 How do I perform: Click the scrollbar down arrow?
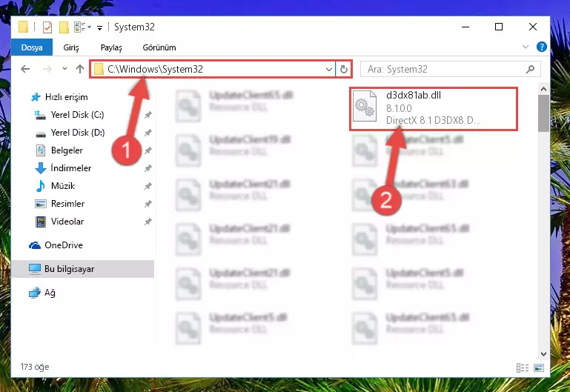point(543,353)
